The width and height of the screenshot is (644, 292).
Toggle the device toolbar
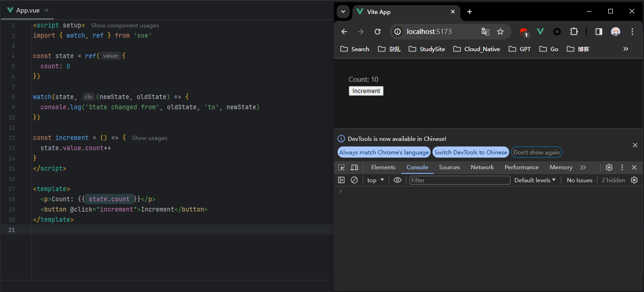[354, 167]
